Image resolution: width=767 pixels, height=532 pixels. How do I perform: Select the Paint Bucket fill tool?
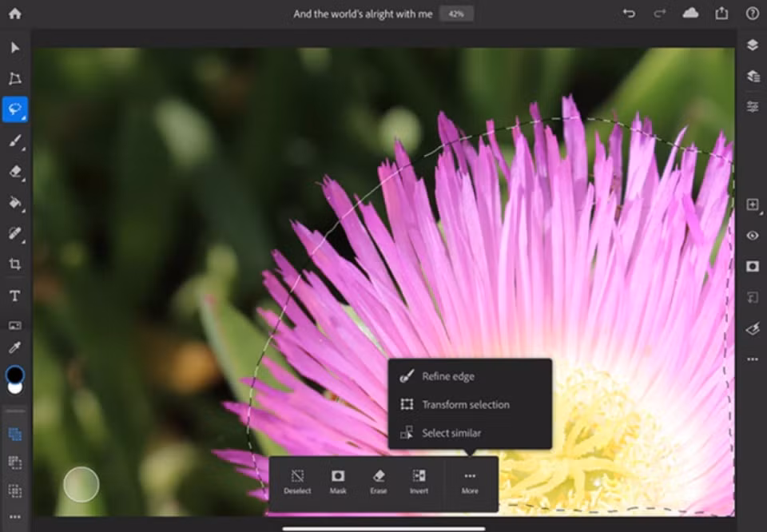(15, 202)
